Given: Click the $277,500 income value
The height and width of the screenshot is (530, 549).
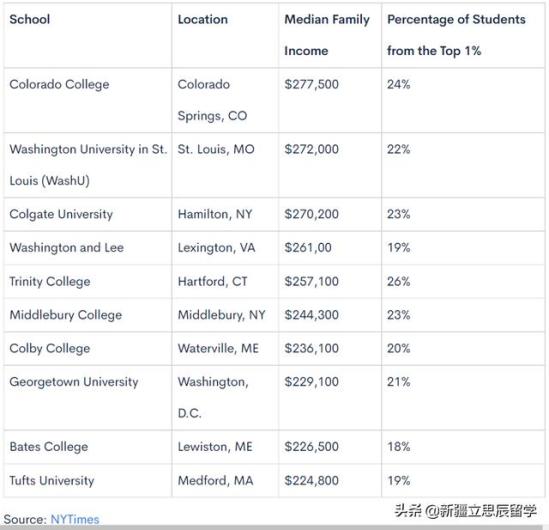Looking at the screenshot, I should coord(311,84).
